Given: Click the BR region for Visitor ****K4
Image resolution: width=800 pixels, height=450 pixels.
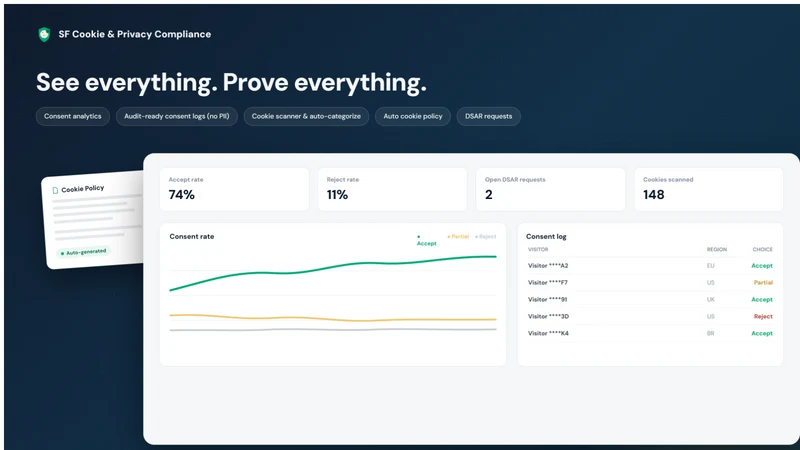Looking at the screenshot, I should coord(711,333).
